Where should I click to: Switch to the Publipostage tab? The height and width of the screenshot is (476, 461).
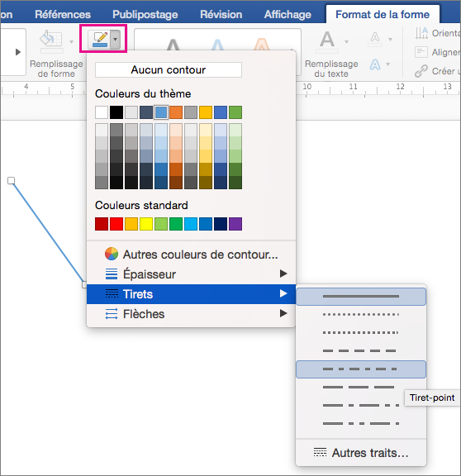tap(145, 14)
